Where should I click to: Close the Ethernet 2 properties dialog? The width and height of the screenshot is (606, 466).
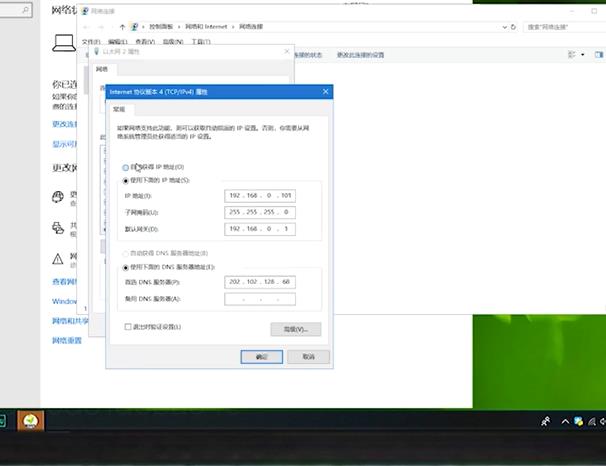(x=287, y=51)
